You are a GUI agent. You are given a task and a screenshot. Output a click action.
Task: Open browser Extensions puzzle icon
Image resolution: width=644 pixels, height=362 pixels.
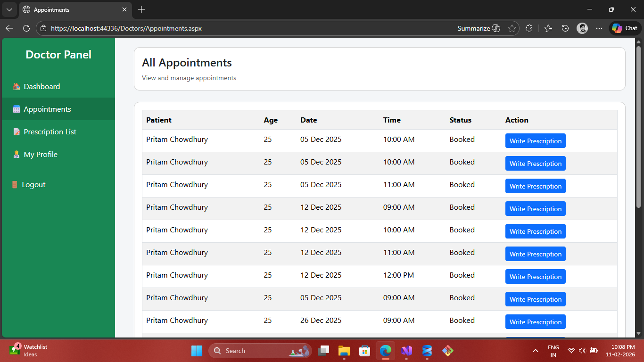529,28
